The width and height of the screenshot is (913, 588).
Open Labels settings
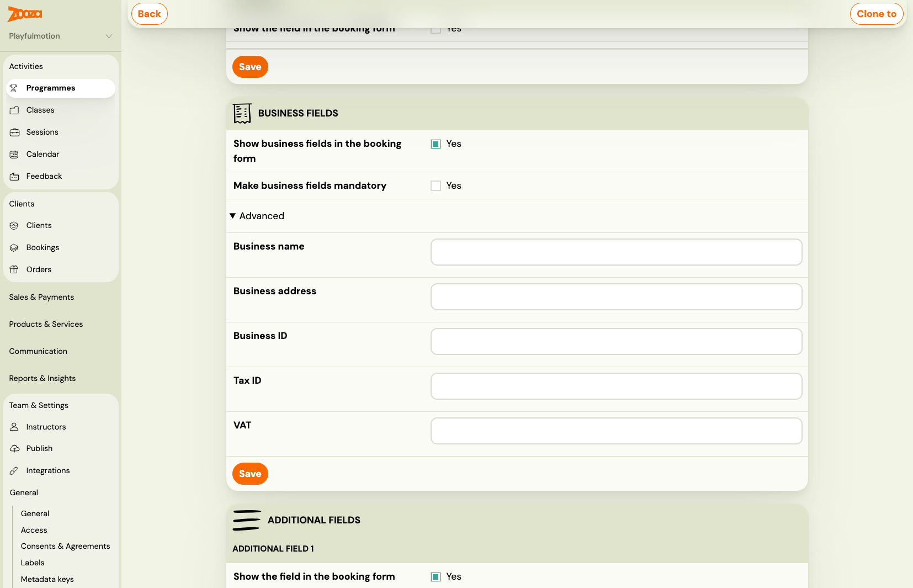tap(33, 563)
